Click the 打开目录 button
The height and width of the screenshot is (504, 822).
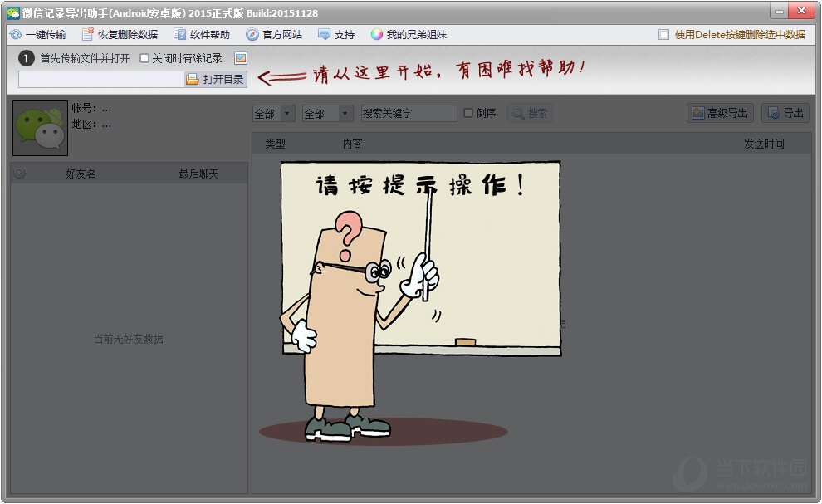click(215, 79)
